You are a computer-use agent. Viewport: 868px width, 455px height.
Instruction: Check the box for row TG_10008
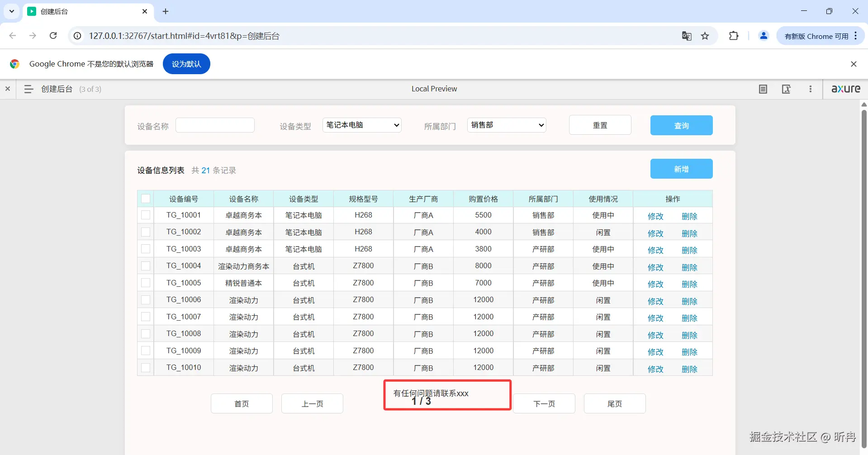pos(146,334)
